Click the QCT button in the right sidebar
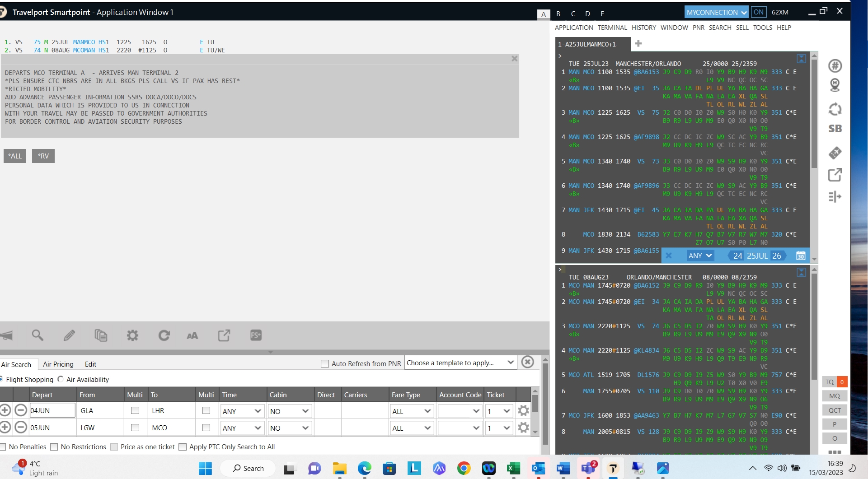 point(835,410)
